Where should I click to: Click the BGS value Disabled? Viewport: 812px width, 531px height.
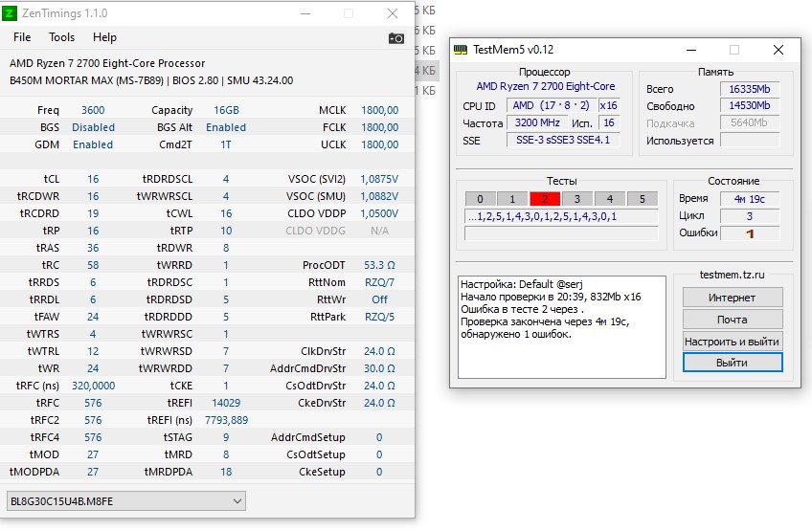[x=93, y=127]
